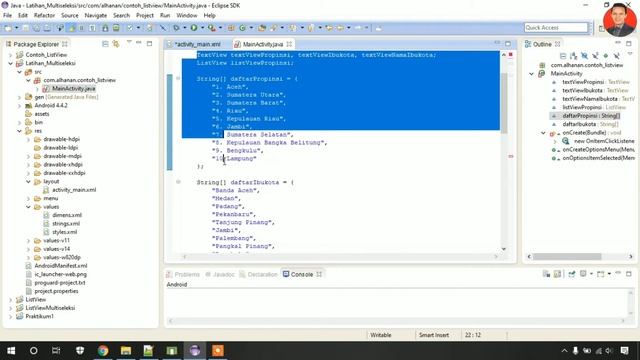
Task: Click the Open Console icon in Console toolbar
Action: pos(600,274)
